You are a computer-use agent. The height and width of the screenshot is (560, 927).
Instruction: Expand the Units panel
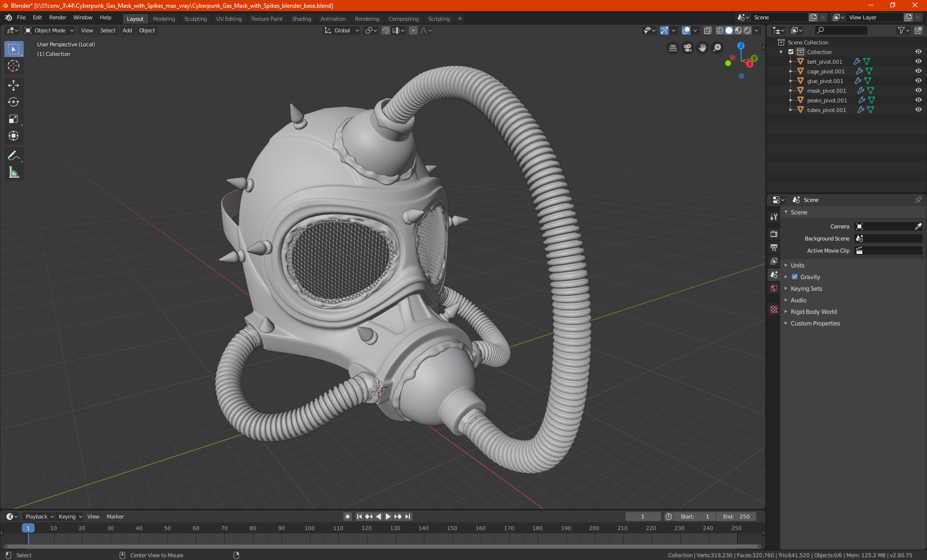(797, 265)
